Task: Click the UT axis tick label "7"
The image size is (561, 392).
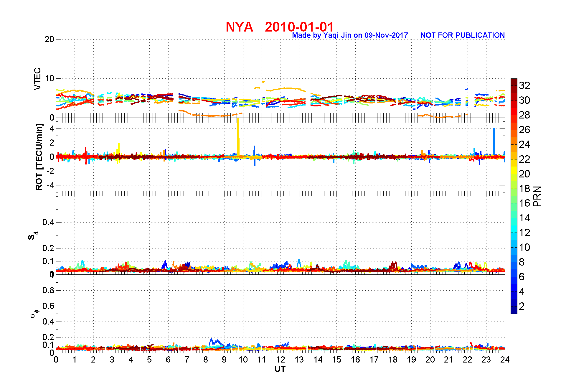Action: [187, 360]
